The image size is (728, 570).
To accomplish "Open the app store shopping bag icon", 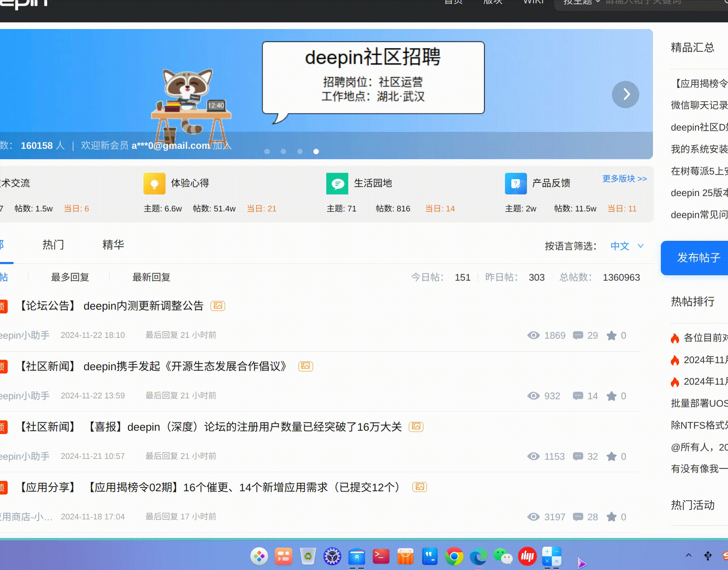I will point(405,556).
